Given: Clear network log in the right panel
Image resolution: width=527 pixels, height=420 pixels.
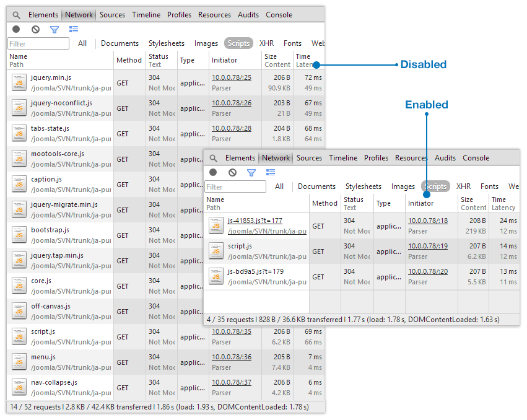Looking at the screenshot, I should [232, 172].
